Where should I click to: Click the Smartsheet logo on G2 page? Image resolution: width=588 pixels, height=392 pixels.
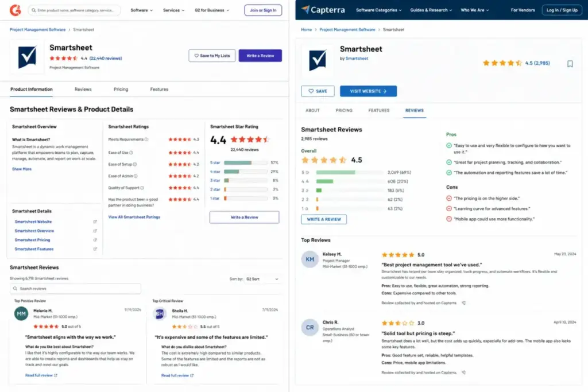click(x=28, y=57)
